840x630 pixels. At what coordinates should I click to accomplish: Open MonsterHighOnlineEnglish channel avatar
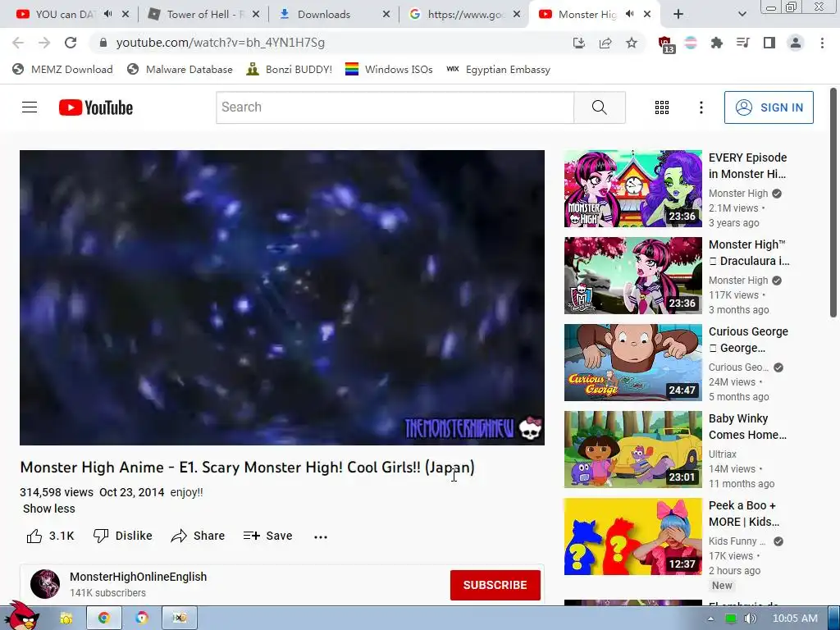[x=45, y=584]
